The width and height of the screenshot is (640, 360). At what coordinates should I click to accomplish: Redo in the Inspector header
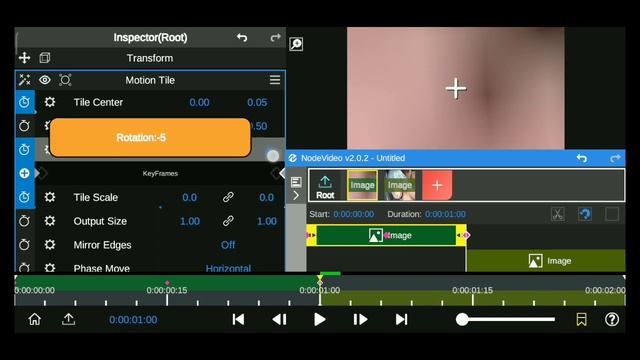276,38
